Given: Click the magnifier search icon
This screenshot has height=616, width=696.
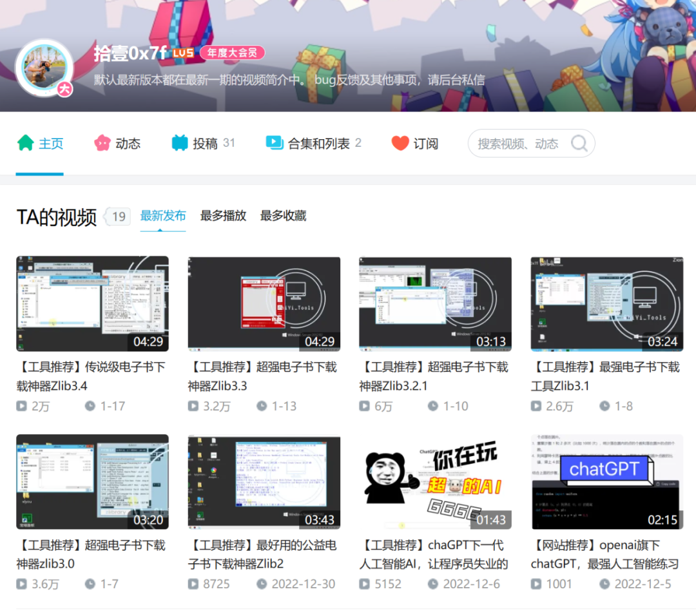Looking at the screenshot, I should pos(579,143).
